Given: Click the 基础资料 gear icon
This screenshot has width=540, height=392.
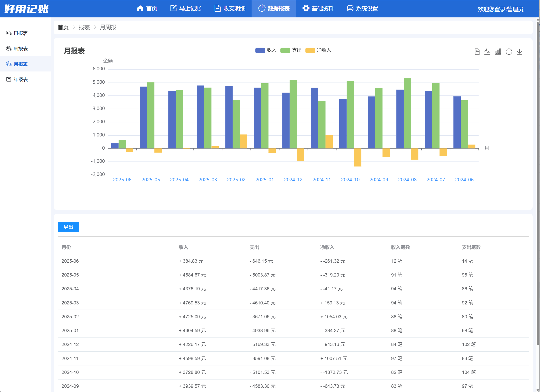Looking at the screenshot, I should coord(306,8).
